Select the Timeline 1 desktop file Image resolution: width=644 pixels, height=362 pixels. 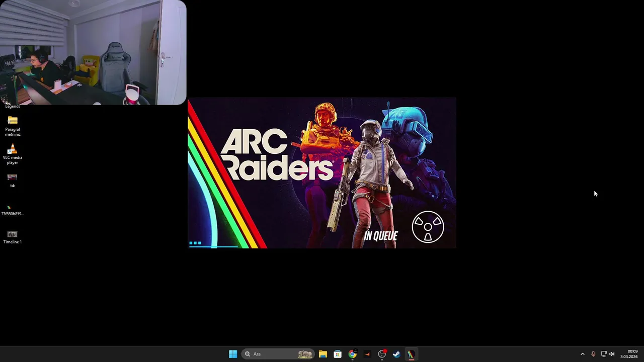[x=13, y=237]
